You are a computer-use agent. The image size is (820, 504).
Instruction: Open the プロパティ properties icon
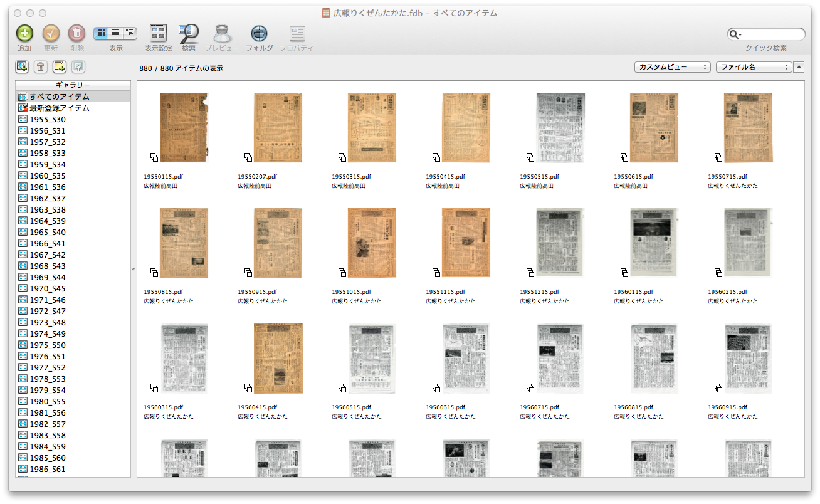click(297, 33)
